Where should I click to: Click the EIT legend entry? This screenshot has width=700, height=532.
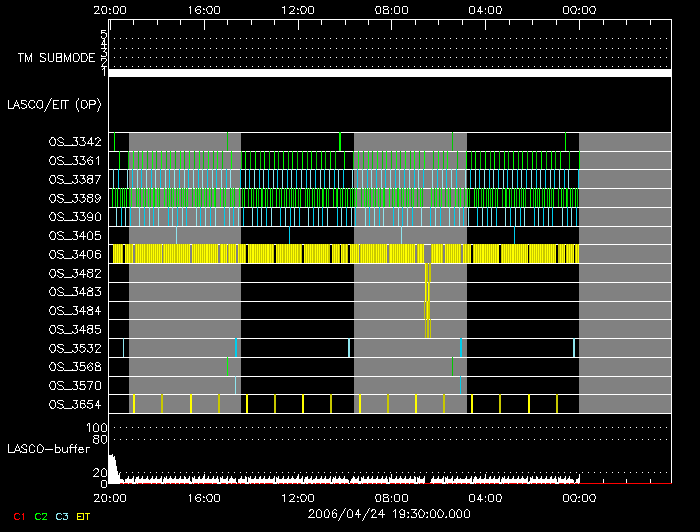[83, 516]
